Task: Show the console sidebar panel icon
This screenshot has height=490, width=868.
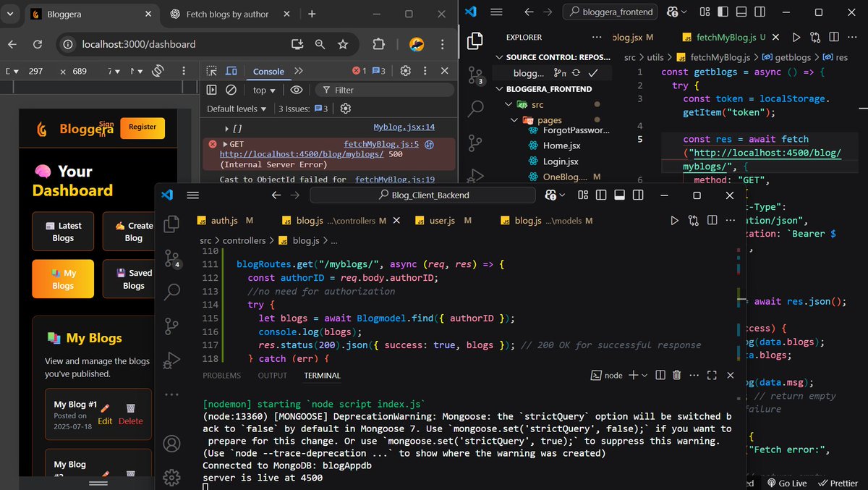Action: tap(211, 90)
